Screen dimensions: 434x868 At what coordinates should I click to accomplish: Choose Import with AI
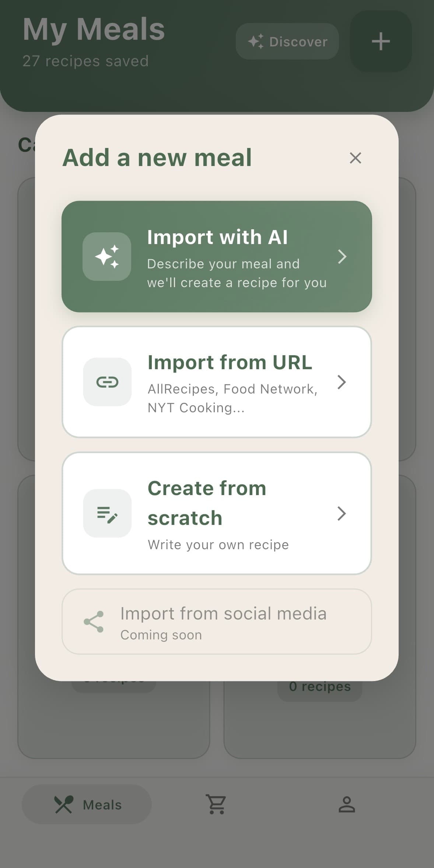(217, 256)
